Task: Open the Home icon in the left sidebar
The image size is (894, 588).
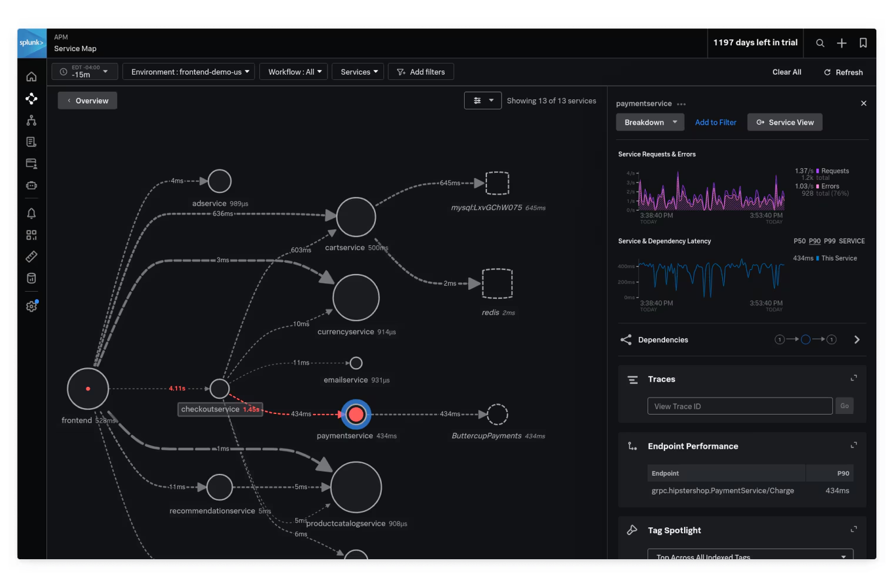Action: point(31,76)
